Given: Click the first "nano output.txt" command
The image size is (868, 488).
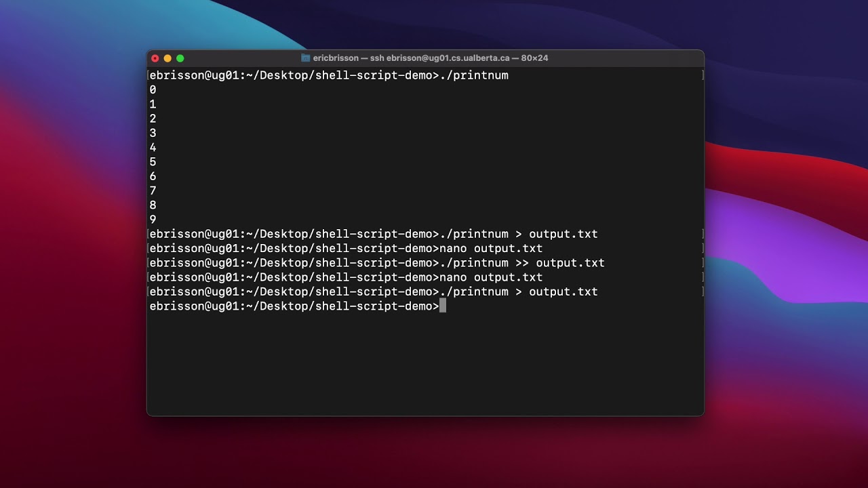Looking at the screenshot, I should [491, 249].
